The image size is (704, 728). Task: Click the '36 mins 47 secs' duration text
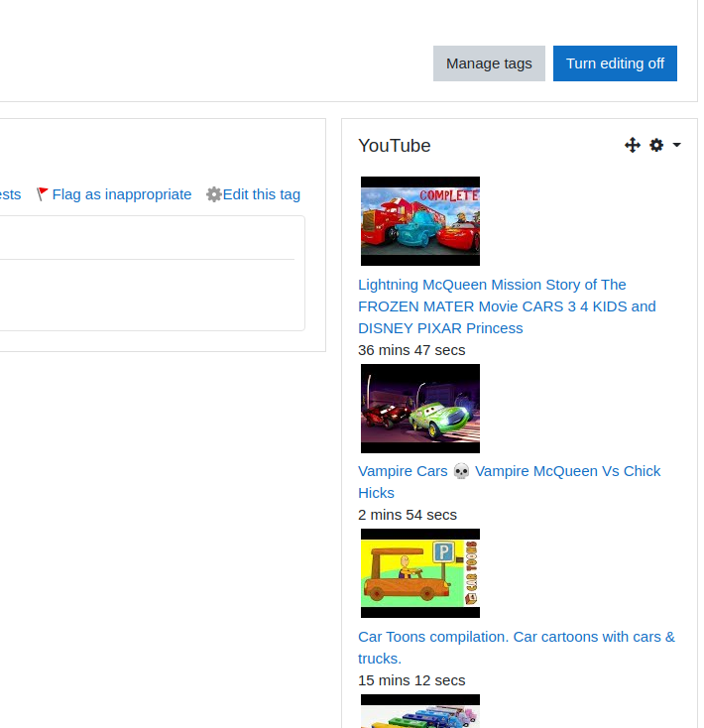pyautogui.click(x=411, y=350)
